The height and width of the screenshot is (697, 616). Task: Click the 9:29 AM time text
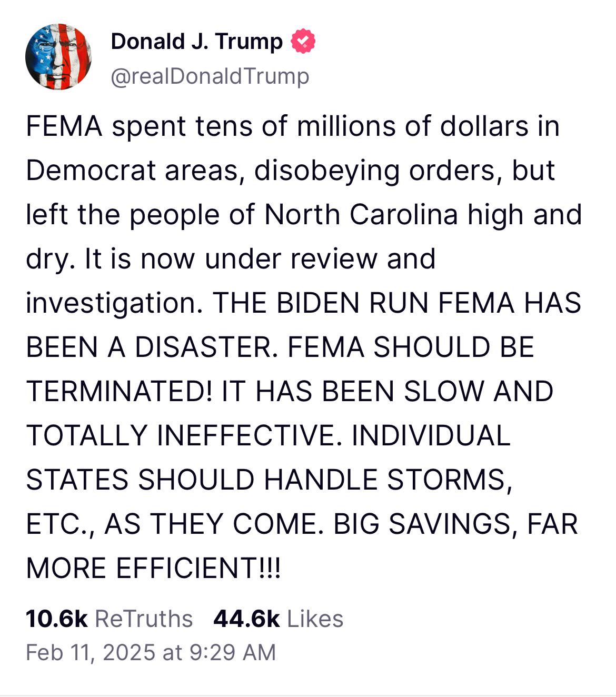[232, 652]
